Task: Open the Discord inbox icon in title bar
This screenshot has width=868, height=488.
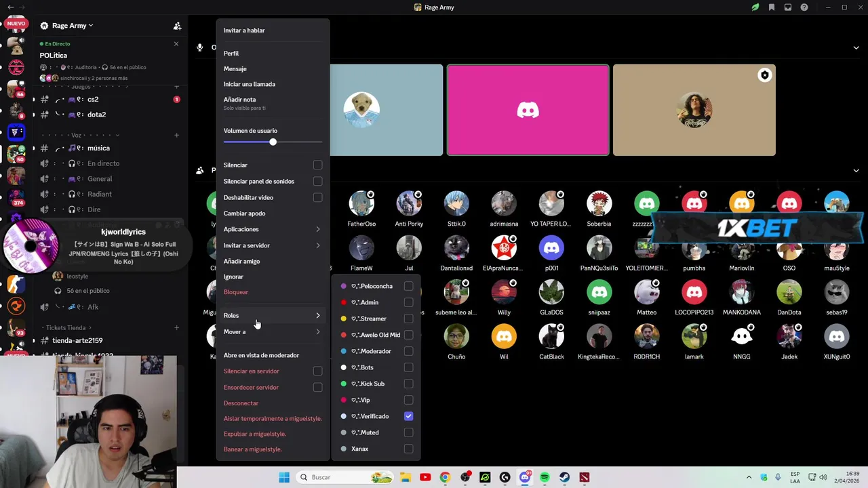Action: click(788, 7)
